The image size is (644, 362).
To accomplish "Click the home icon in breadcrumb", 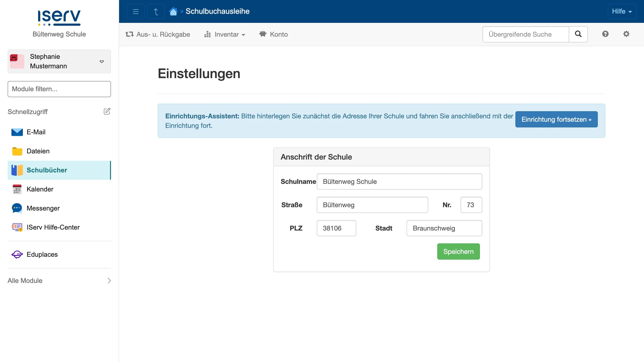I will pos(173,11).
